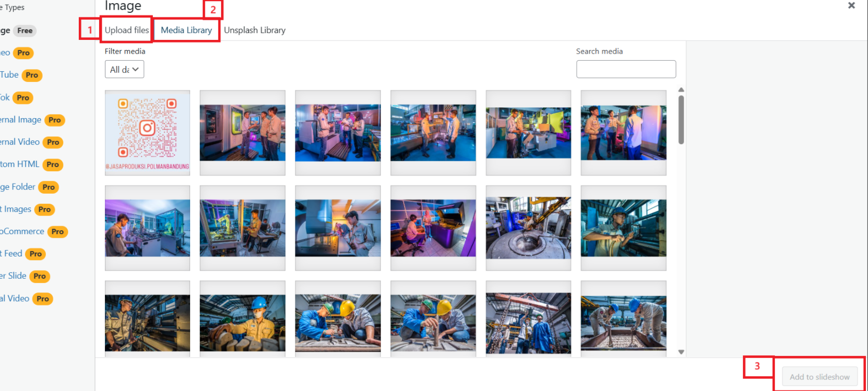The width and height of the screenshot is (868, 391).
Task: Select the Custom HTML slide type
Action: point(20,164)
